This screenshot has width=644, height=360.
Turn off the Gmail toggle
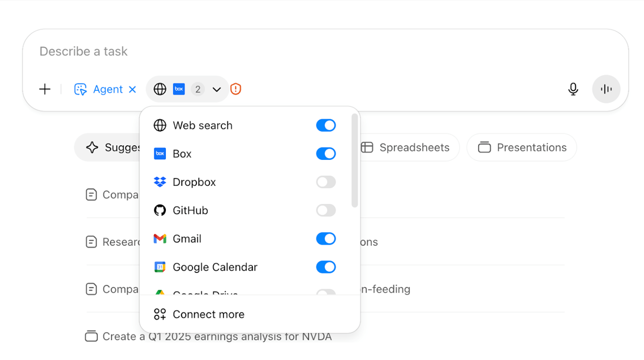click(326, 238)
